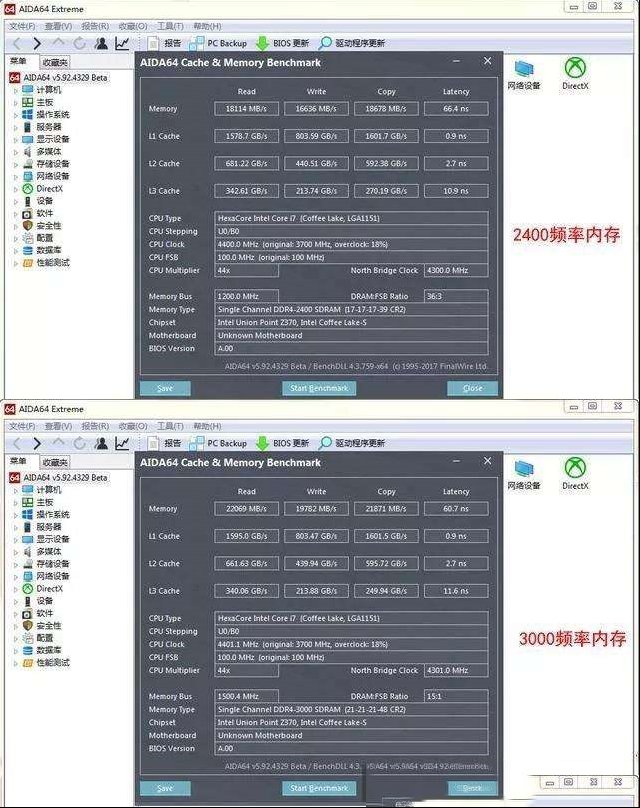Click the forward arrow in upper AIDA64 toolbar
Screen dimensions: 640x808
click(36, 43)
